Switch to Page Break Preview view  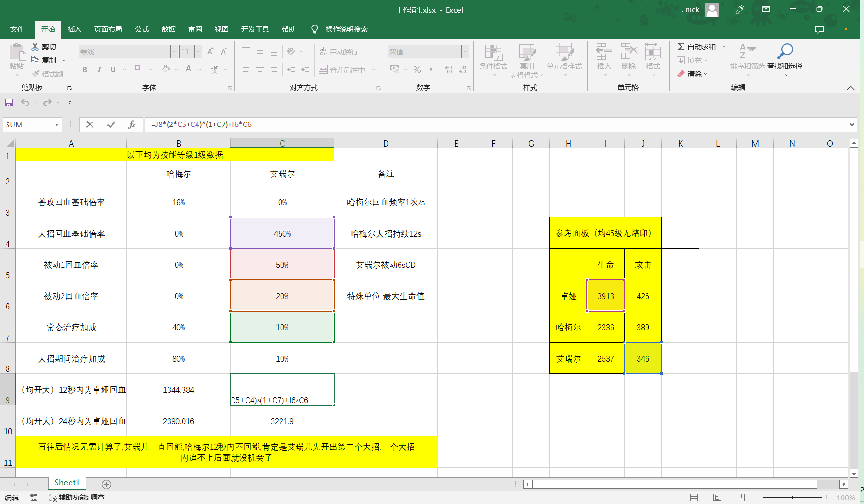[740, 497]
